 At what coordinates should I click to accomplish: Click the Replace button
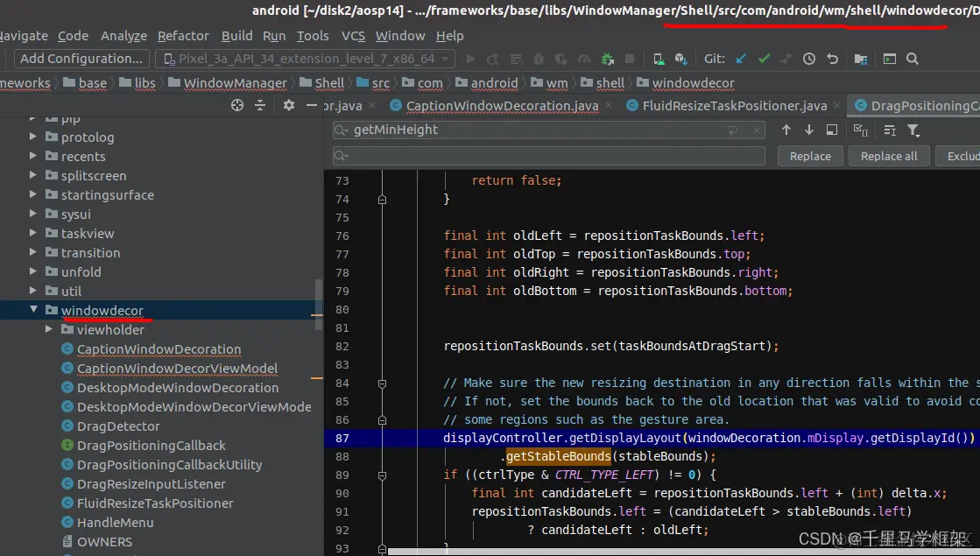click(810, 156)
